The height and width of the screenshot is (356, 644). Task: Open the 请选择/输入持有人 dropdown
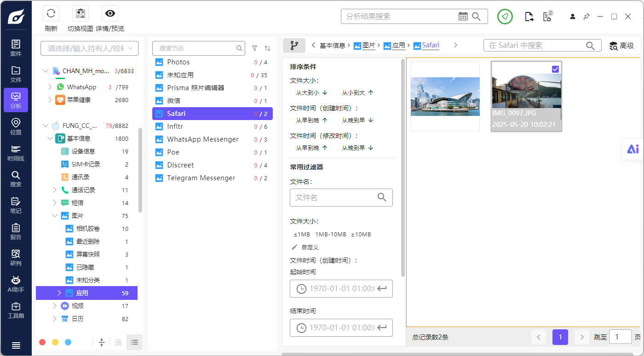point(89,48)
